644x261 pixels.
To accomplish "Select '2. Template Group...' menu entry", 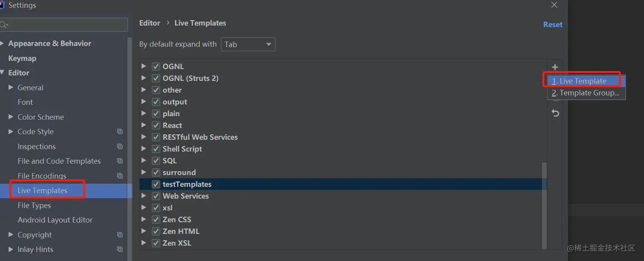I will tap(586, 93).
